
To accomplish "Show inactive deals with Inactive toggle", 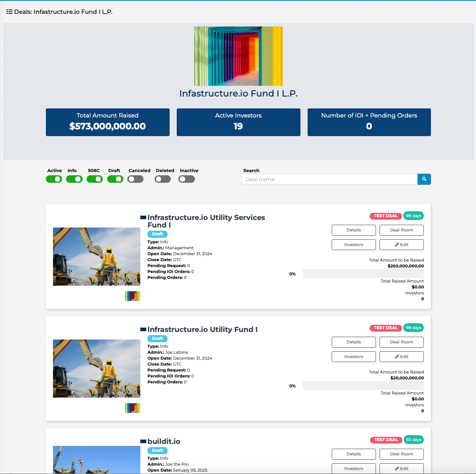I will (187, 179).
